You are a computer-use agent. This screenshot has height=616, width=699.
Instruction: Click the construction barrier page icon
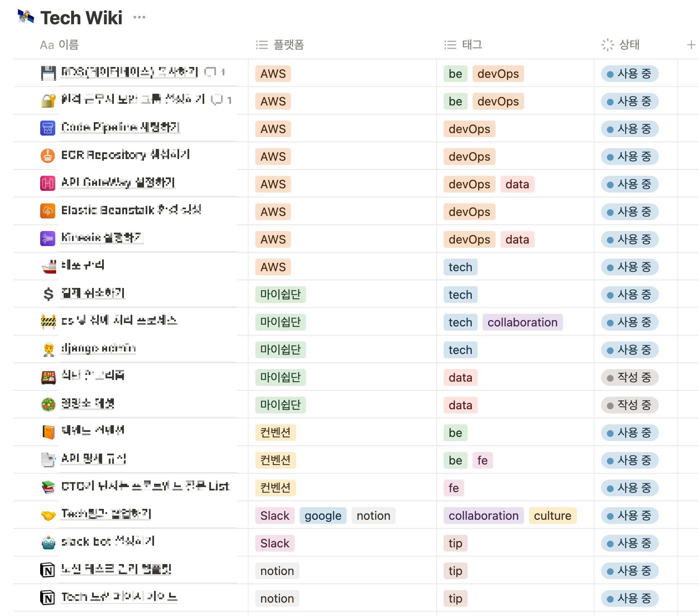click(49, 322)
